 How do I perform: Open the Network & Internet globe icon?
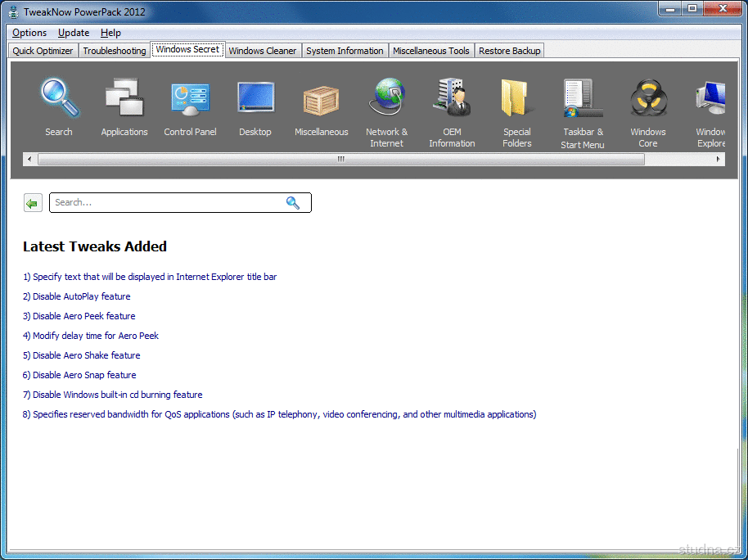(386, 97)
